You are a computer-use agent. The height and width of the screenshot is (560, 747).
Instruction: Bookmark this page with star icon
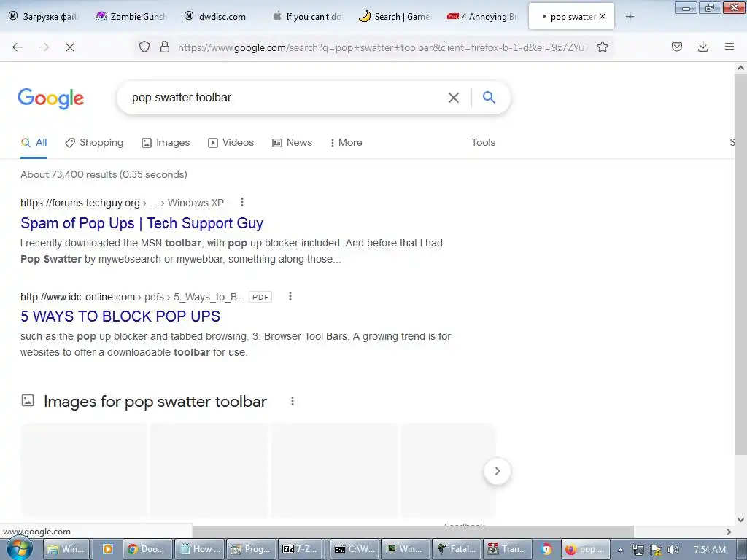pos(603,47)
